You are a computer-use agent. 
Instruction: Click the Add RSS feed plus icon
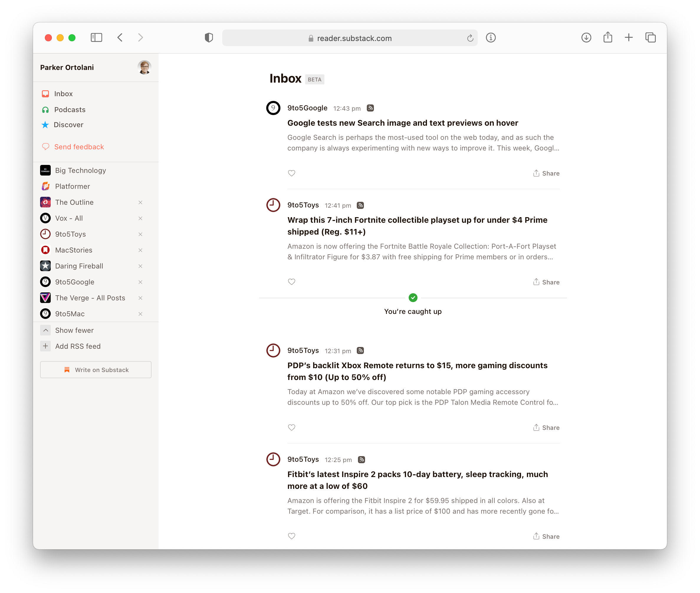[x=46, y=346]
